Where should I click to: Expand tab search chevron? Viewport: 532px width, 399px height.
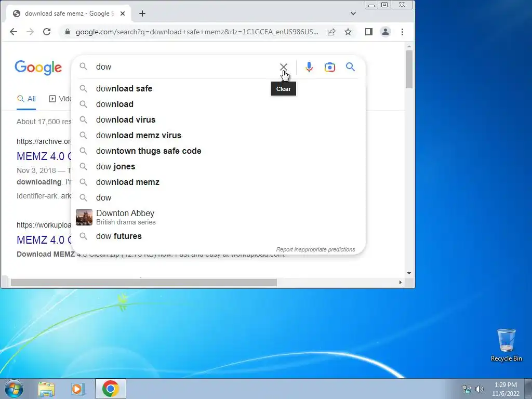(353, 14)
